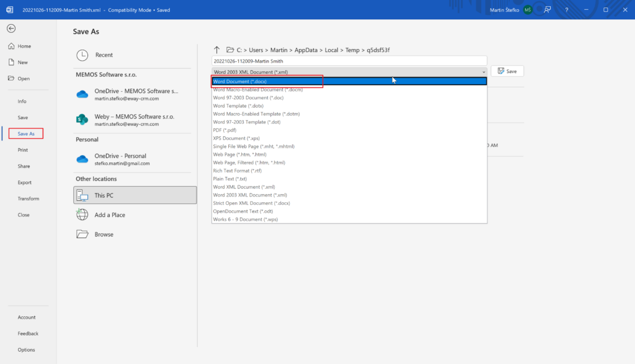Choose Works 6 - 9 Document (*.wps)
This screenshot has width=635, height=364.
pos(349,219)
